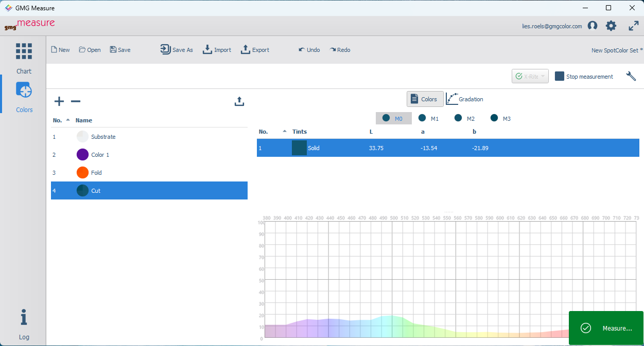Open the Log panel

[24, 324]
